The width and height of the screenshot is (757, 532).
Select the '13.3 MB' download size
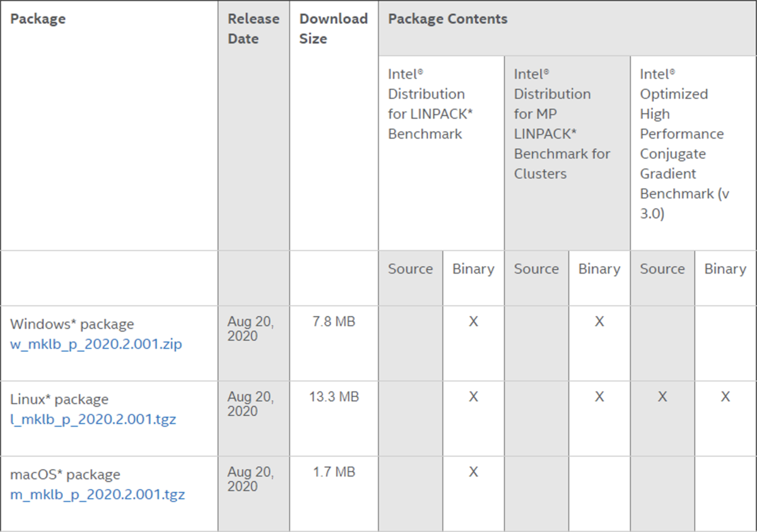coord(334,396)
